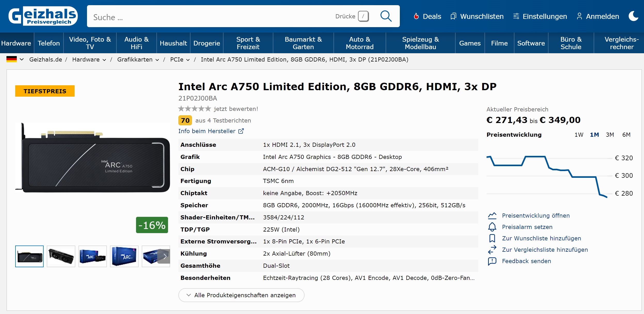Click the five-star rating stars
644x314 pixels.
194,109
